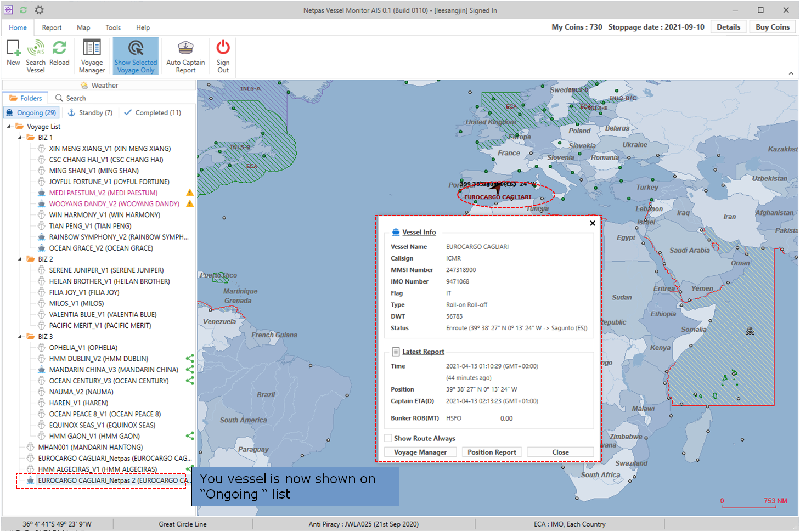Open the Report ribbon tab
800x532 pixels.
coord(52,27)
